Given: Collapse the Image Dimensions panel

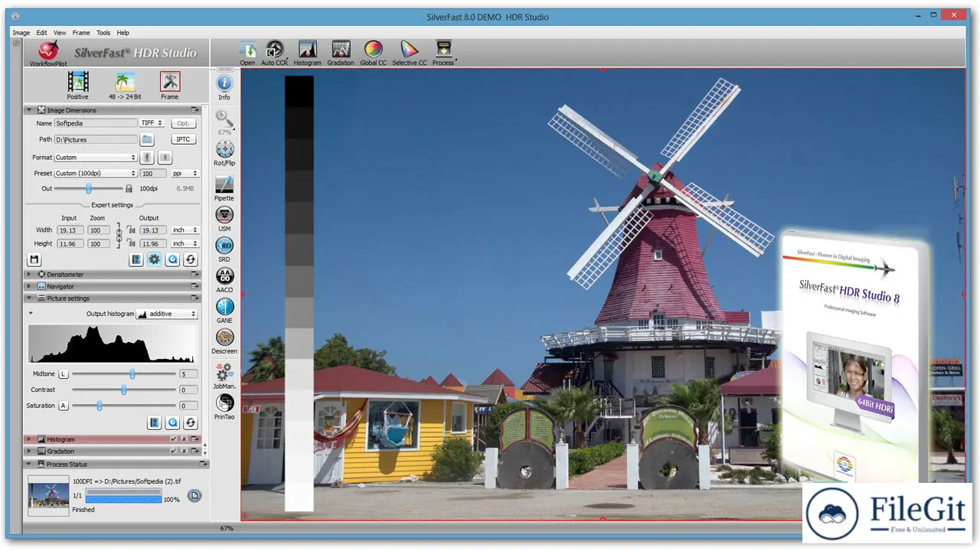Looking at the screenshot, I should tap(30, 110).
